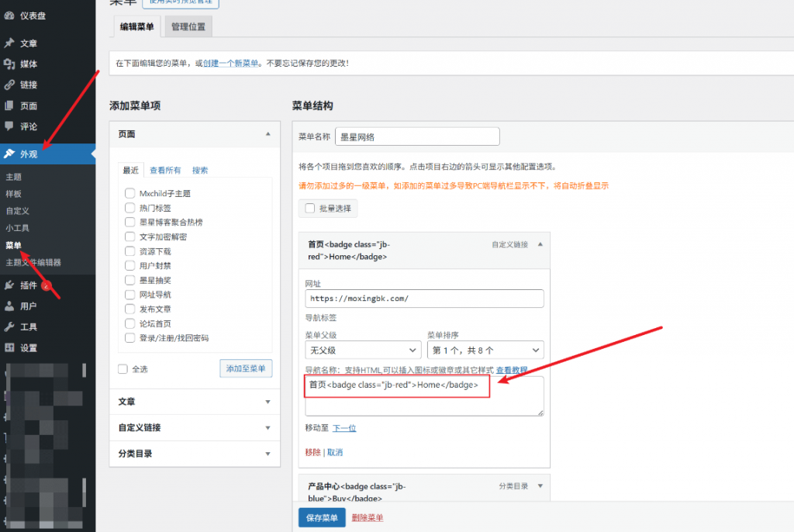This screenshot has width=794, height=532.
Task: Select the 编辑菜单 tab
Action: (136, 26)
